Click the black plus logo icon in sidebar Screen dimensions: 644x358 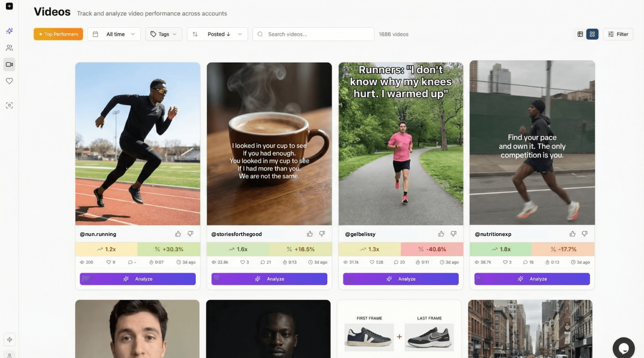[x=9, y=6]
